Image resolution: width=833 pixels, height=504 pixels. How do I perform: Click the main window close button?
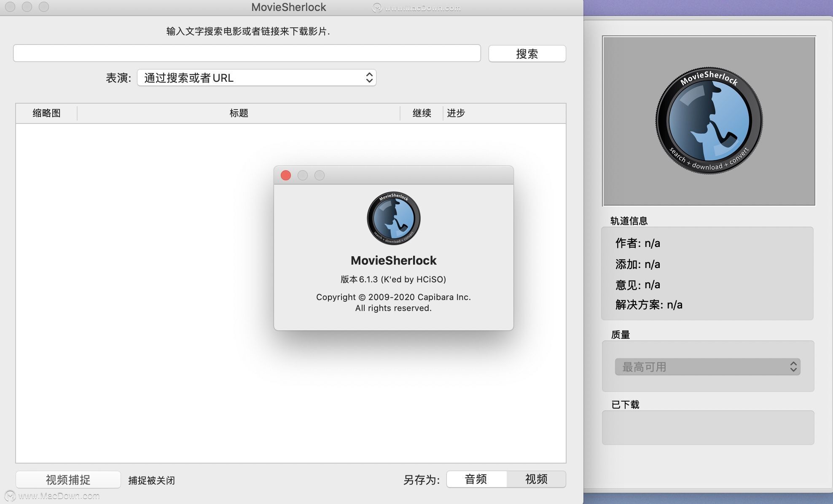click(10, 7)
